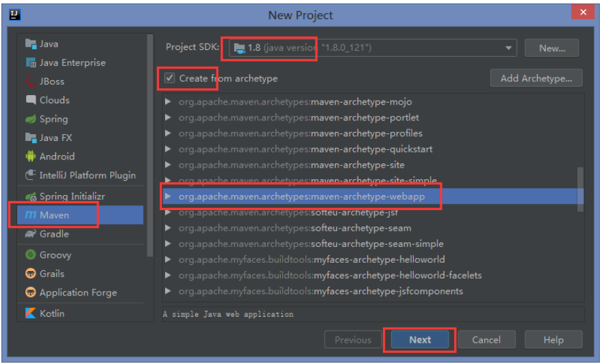Select Java Enterprise project type

[73, 62]
